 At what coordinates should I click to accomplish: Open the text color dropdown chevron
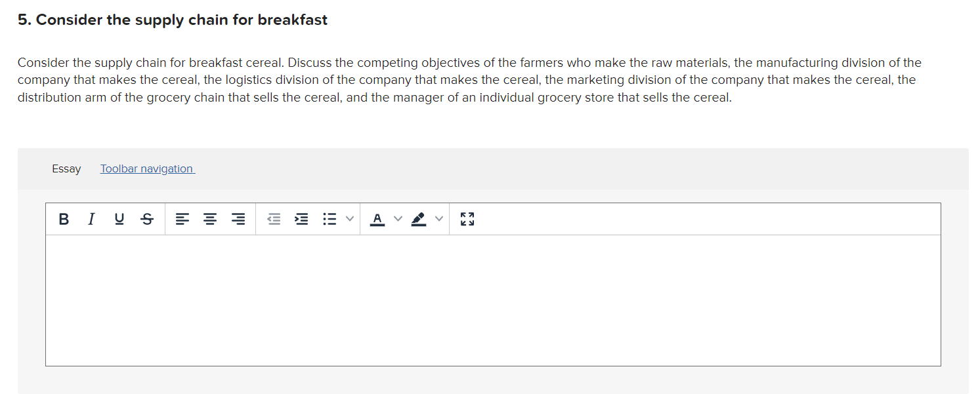pos(398,219)
